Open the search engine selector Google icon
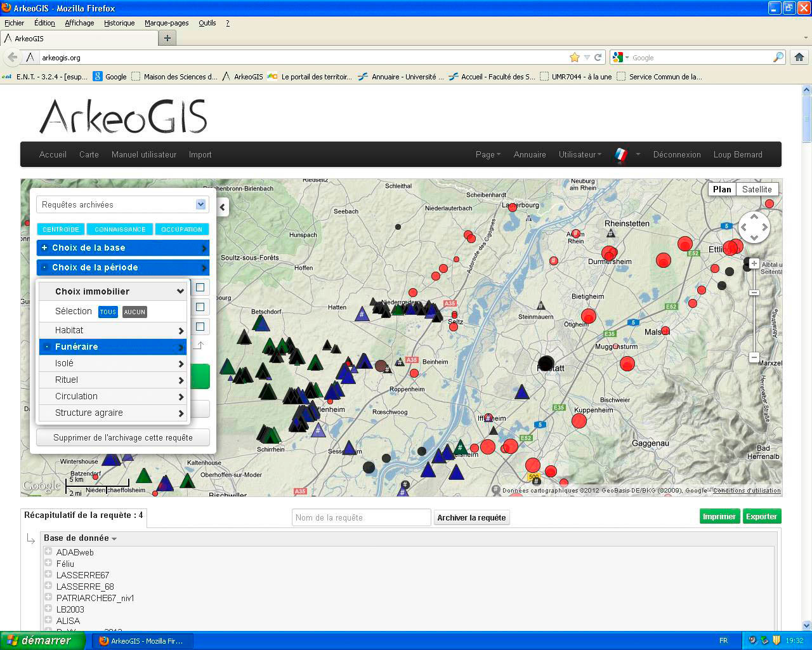This screenshot has width=812, height=650. coord(620,57)
